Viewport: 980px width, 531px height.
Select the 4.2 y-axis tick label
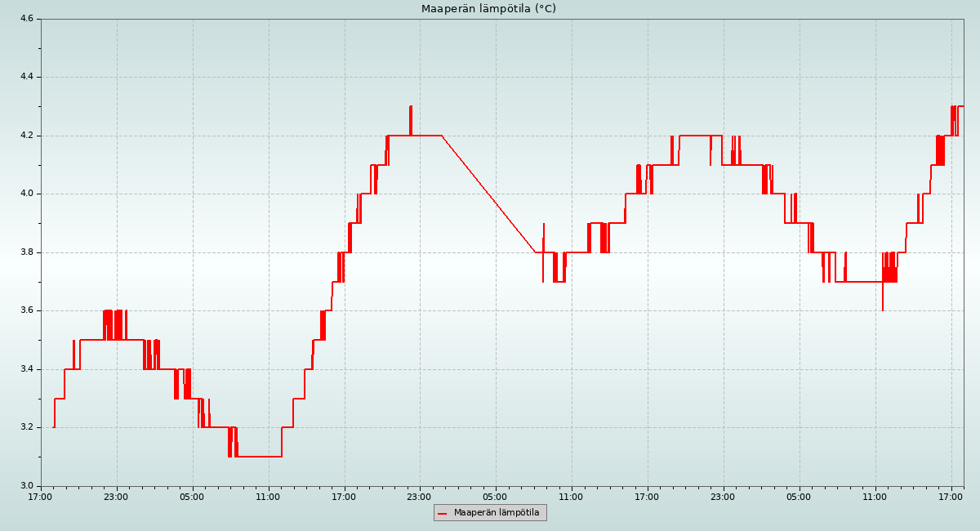pos(26,136)
